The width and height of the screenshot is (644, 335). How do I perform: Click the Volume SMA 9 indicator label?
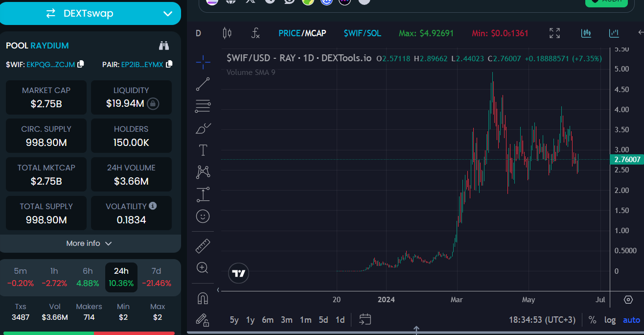coord(251,72)
